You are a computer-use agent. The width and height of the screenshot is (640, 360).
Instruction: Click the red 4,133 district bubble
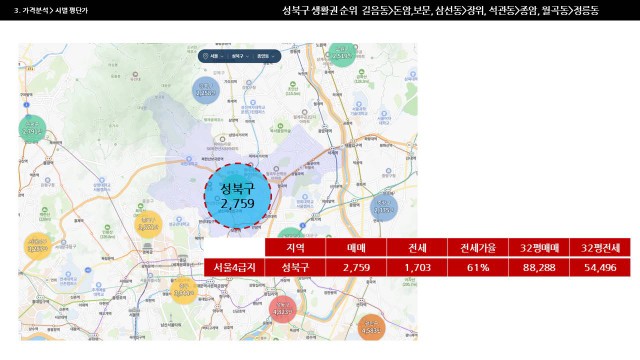tap(282, 309)
